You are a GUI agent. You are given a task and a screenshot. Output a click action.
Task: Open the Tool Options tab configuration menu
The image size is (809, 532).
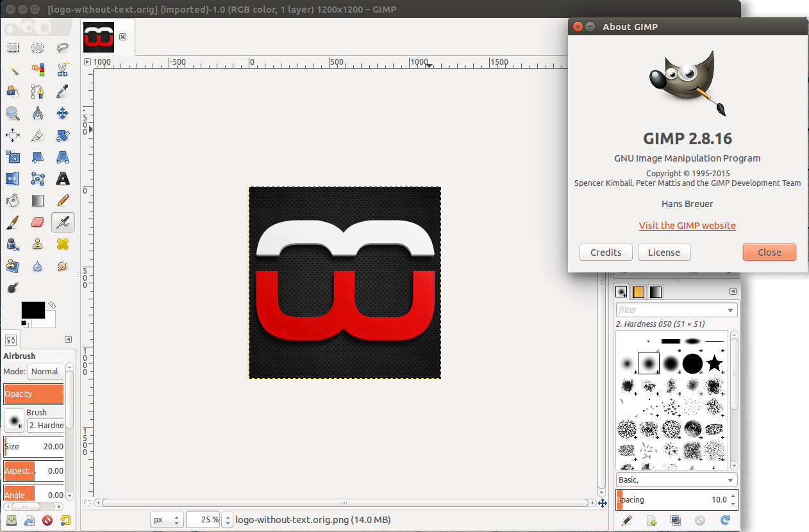click(68, 340)
